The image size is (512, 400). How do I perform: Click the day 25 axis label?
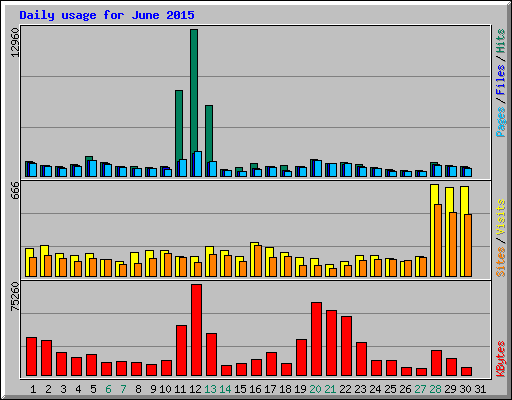click(x=390, y=389)
